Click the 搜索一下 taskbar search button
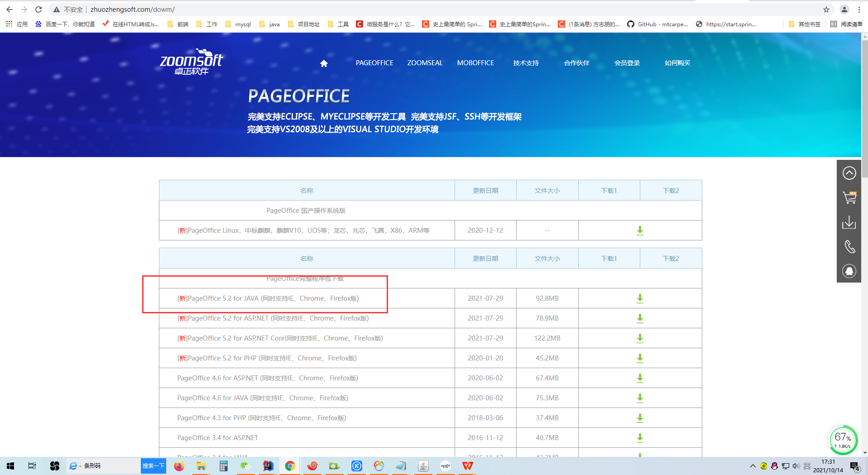Image resolution: width=868 pixels, height=475 pixels. (x=153, y=466)
